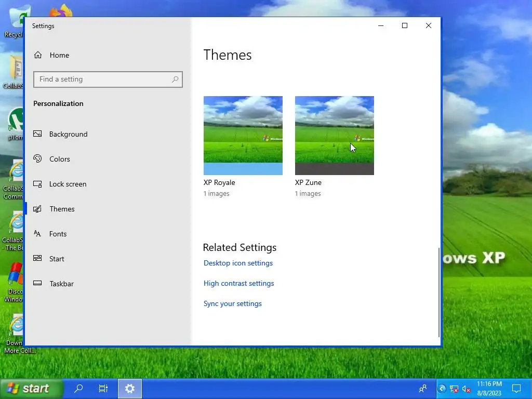Click the Fonts icon in sidebar
Image resolution: width=532 pixels, height=399 pixels.
point(37,233)
